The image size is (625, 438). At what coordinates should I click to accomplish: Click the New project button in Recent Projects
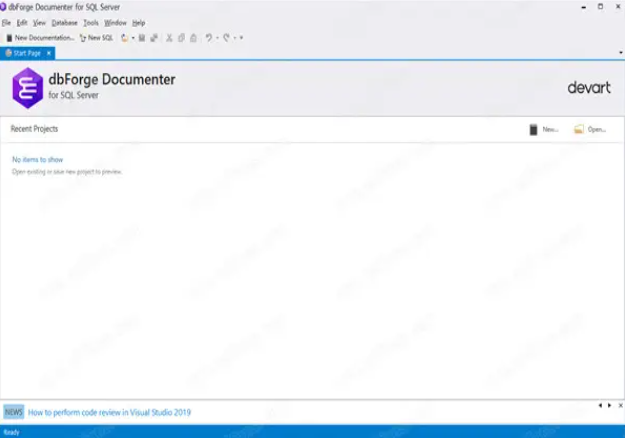tap(544, 130)
